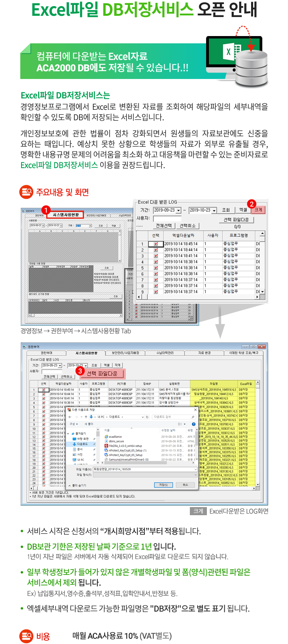Close the 다른 이름으로 저장 dialog
Image resolution: width=288 pixels, height=644 pixels.
(x=196, y=409)
